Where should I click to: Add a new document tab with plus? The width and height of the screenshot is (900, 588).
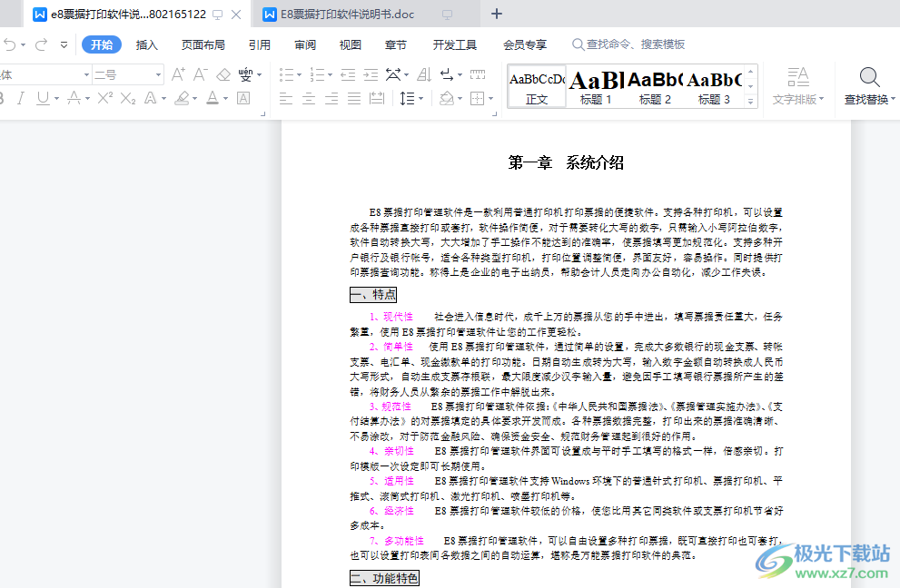[497, 14]
